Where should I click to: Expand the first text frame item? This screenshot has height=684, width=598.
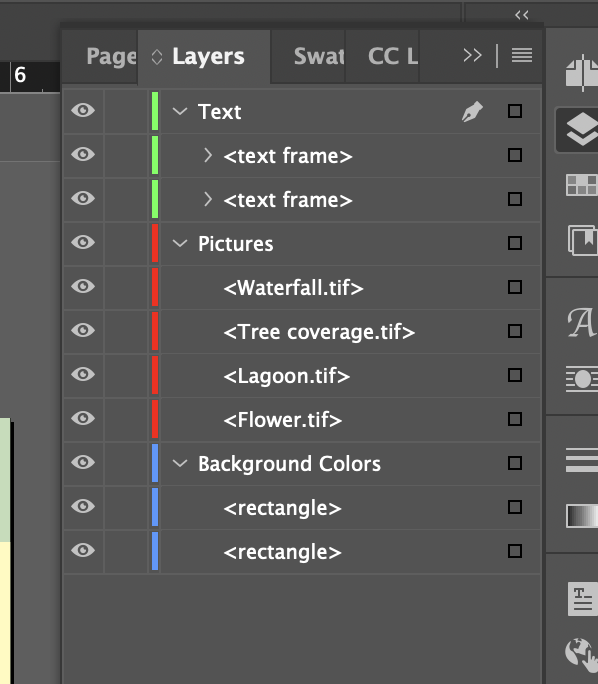tap(208, 155)
